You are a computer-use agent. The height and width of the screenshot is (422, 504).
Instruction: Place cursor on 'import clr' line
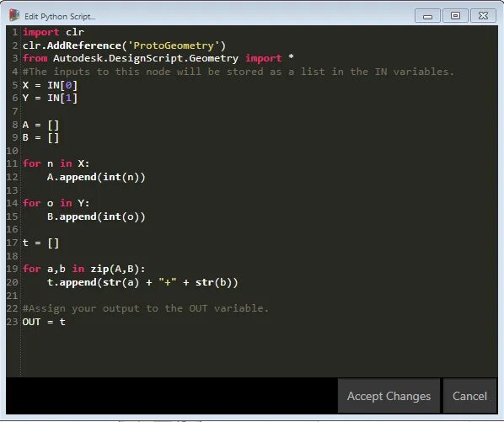[x=53, y=32]
